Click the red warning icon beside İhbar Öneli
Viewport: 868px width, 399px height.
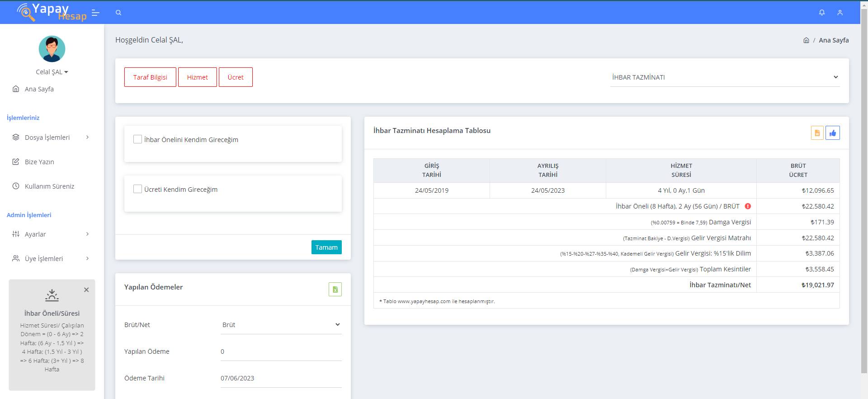pyautogui.click(x=748, y=206)
